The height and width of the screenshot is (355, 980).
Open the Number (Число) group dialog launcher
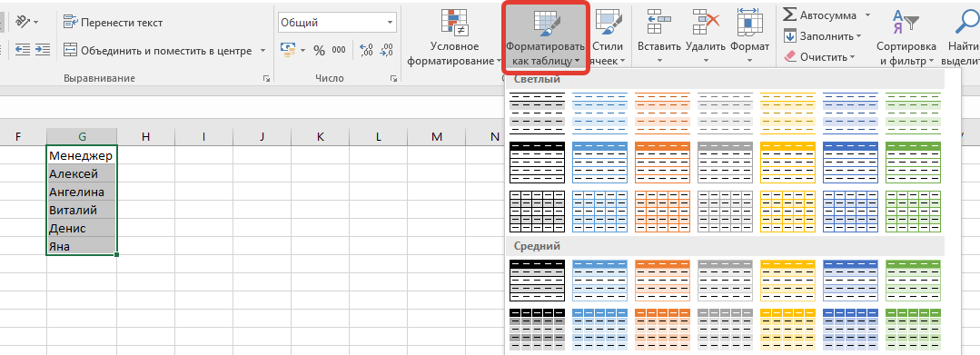(x=394, y=79)
